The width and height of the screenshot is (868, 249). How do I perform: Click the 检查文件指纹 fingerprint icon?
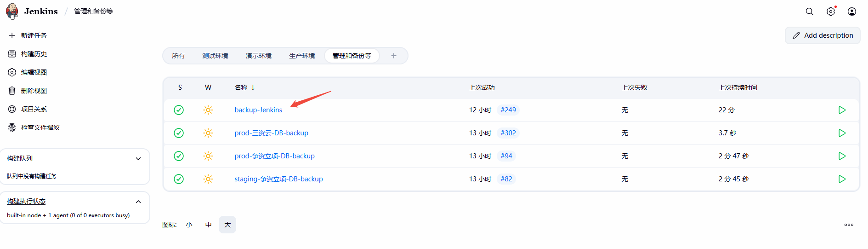coord(12,127)
